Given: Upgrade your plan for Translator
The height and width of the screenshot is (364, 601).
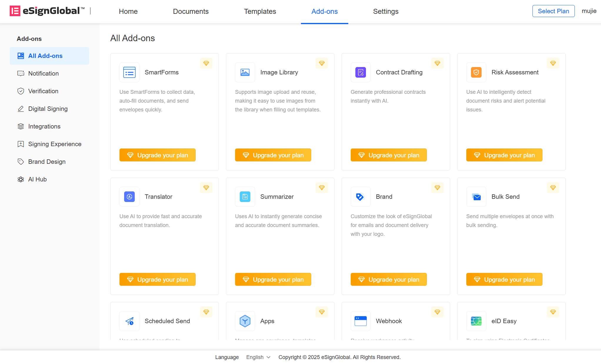Looking at the screenshot, I should point(157,279).
